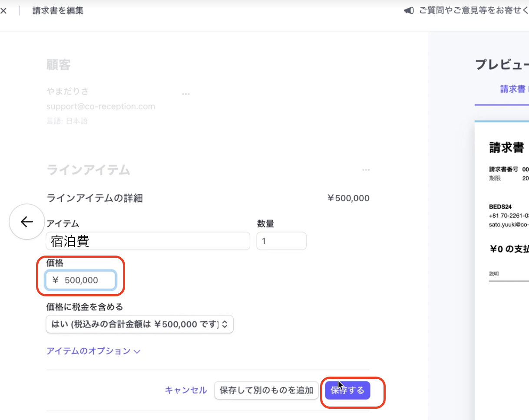
Task: Open the ラインアイテム section ellipsis menu
Action: (366, 170)
